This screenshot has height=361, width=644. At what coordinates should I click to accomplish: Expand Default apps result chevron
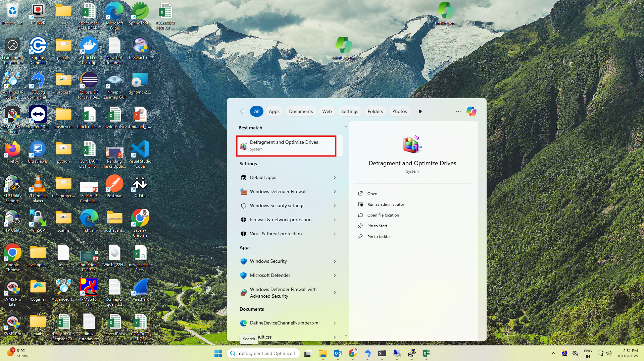(x=335, y=178)
